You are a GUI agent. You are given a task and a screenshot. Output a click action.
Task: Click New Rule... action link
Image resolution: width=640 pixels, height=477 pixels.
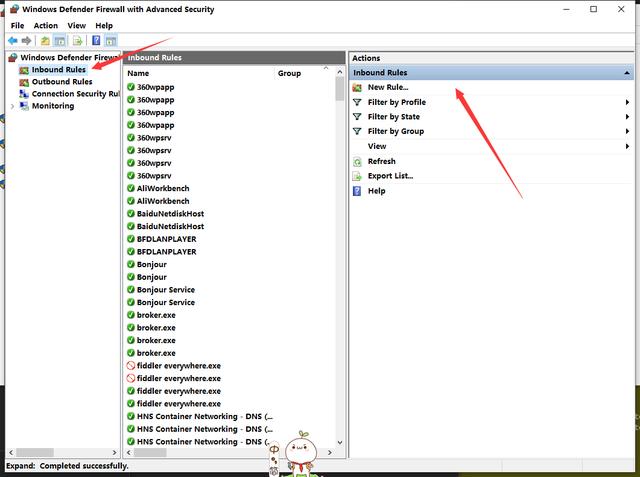[x=388, y=87]
